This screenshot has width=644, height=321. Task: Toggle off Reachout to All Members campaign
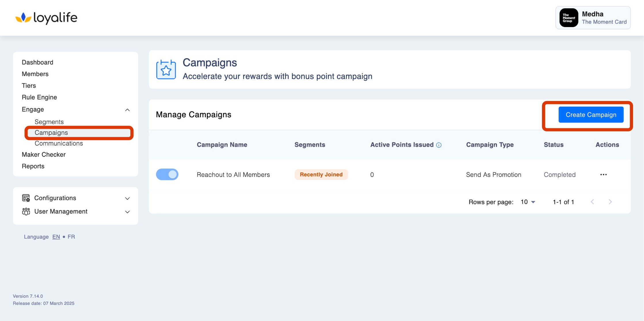(x=167, y=174)
